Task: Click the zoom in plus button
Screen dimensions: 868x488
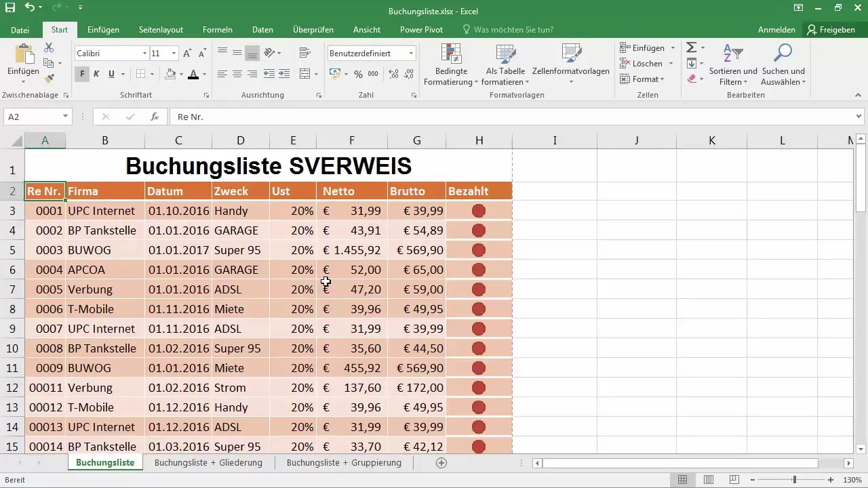Action: click(x=831, y=480)
